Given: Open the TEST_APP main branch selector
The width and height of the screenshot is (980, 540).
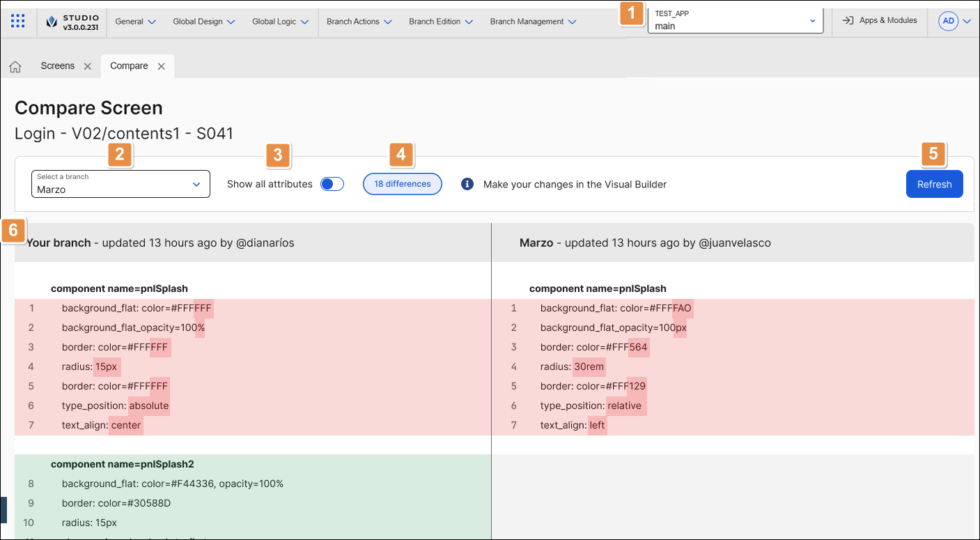Looking at the screenshot, I should [x=735, y=21].
